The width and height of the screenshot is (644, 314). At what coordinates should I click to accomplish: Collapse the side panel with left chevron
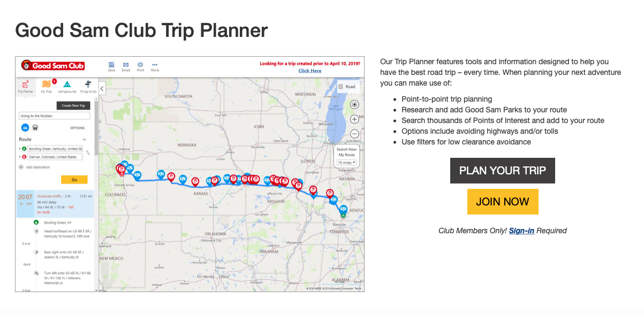pos(102,88)
